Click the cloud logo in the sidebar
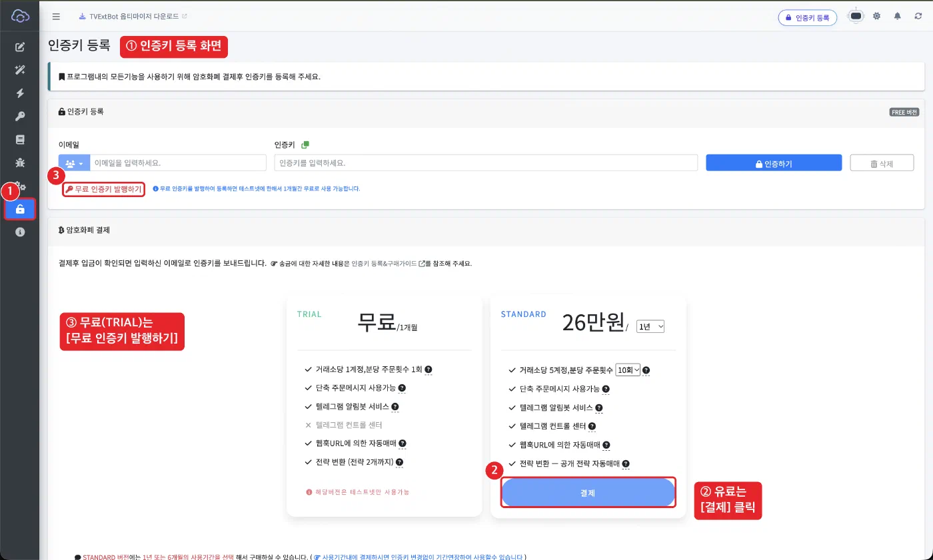 (x=20, y=16)
